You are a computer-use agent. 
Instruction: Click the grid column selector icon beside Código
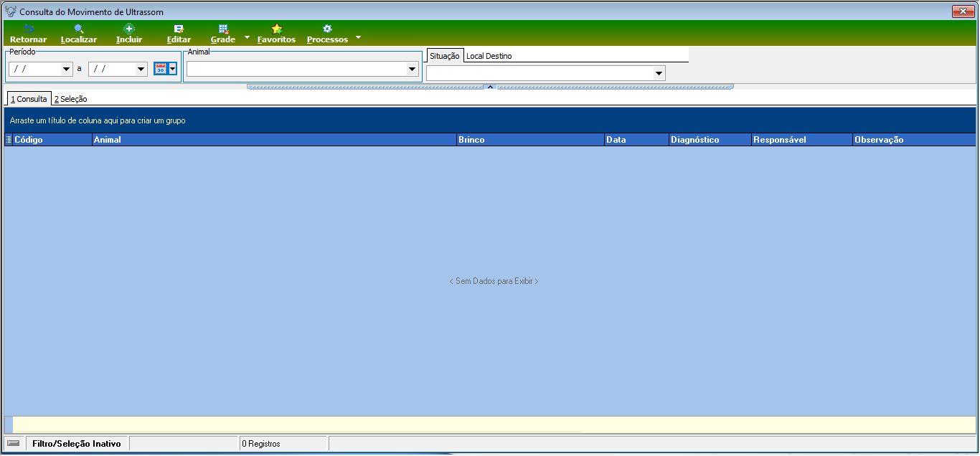[x=9, y=140]
